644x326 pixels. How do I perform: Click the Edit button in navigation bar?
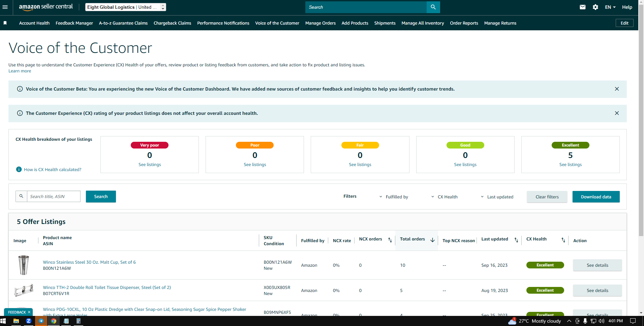click(624, 23)
